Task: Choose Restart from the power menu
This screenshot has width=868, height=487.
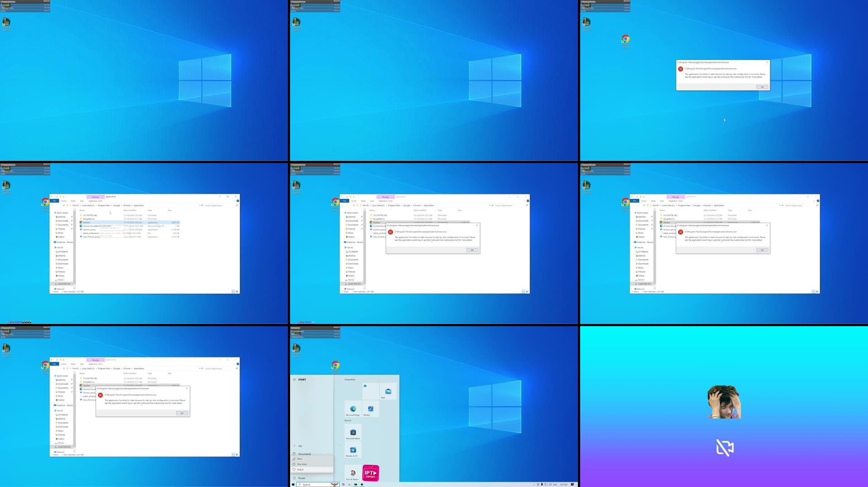Action: coord(312,470)
